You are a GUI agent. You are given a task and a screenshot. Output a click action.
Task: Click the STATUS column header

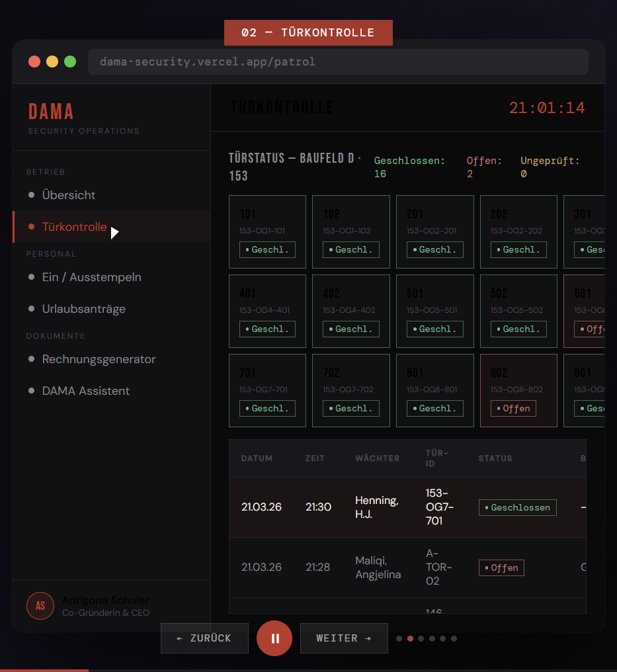point(495,458)
